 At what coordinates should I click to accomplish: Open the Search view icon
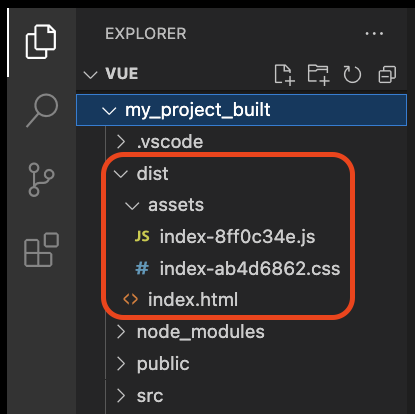(42, 110)
